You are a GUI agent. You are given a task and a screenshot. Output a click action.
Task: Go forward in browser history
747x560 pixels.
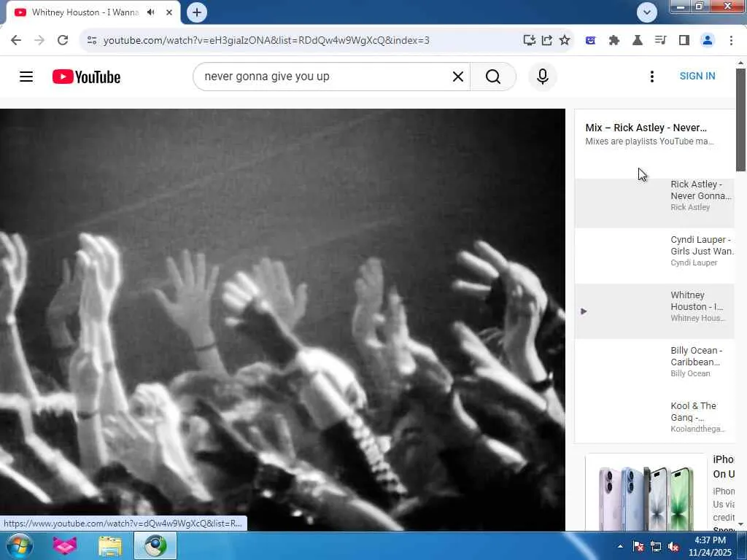(39, 40)
